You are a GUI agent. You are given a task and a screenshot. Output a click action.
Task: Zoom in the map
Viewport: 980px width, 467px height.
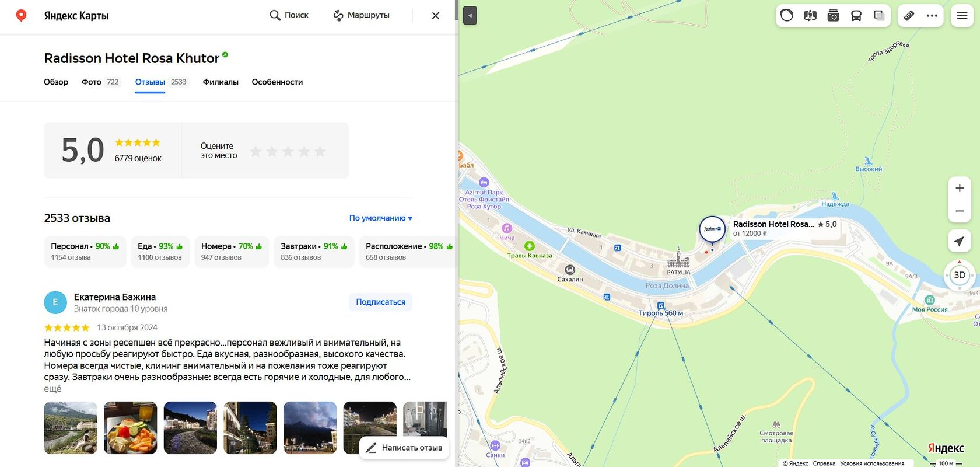[960, 188]
